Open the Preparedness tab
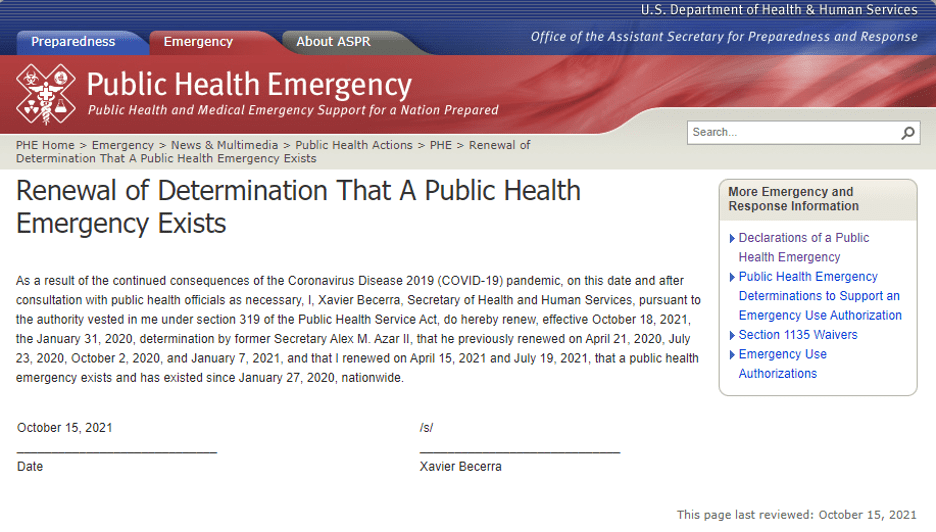The image size is (936, 532). 73,42
